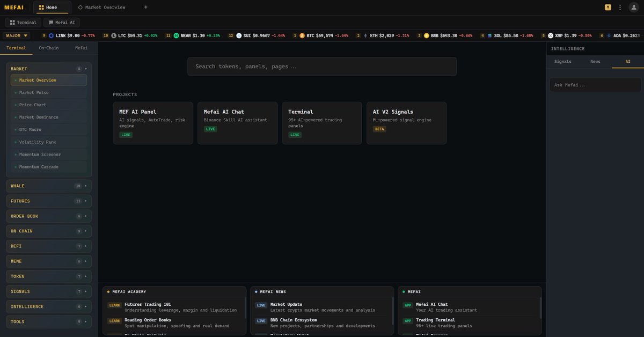This screenshot has height=337, width=644.
Task: Expand the TOOLS section
Action: point(49,321)
